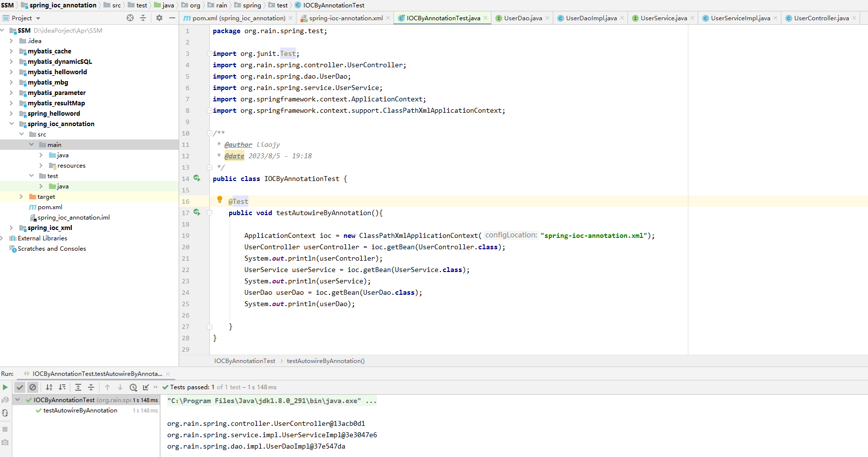Close the pom.xml editor tab
The image size is (868, 457).
tap(290, 18)
